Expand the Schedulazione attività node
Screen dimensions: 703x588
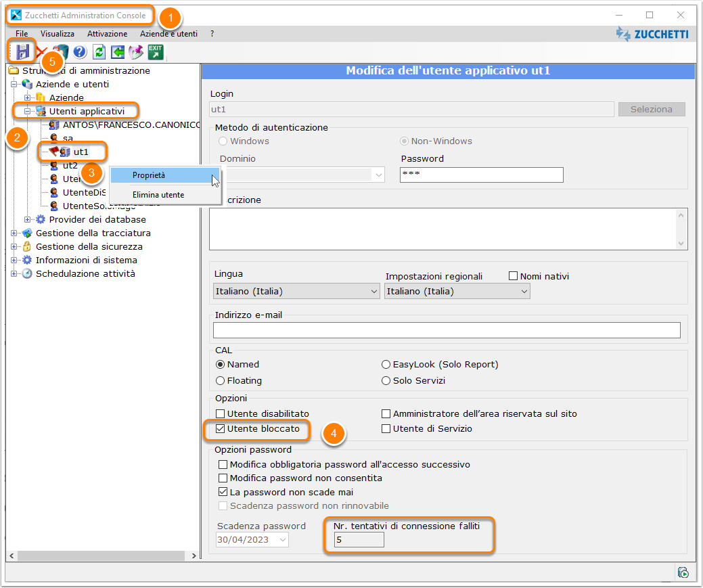14,273
